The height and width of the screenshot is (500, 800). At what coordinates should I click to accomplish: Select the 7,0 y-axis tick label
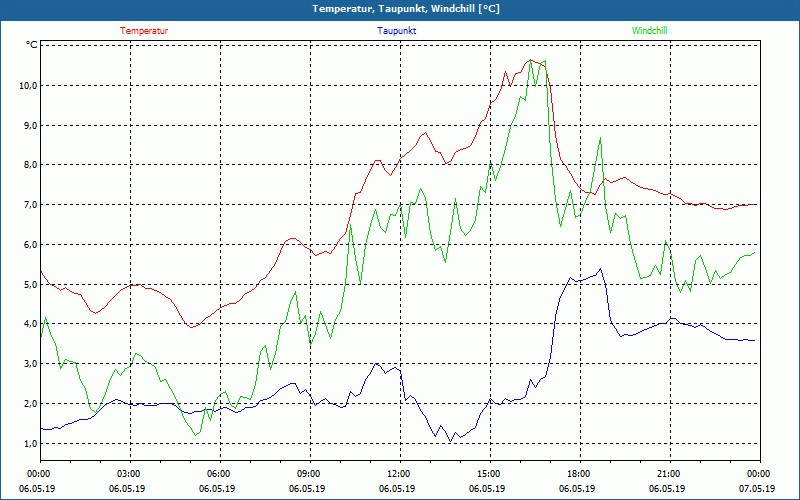[x=30, y=204]
